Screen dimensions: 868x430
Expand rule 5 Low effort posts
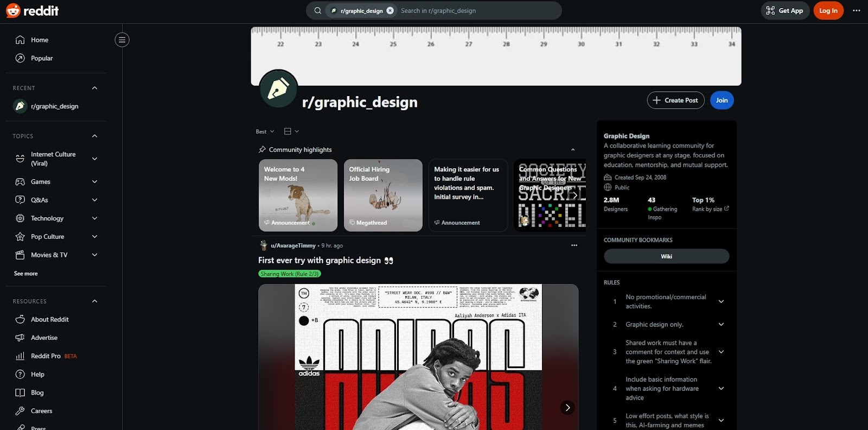click(721, 420)
